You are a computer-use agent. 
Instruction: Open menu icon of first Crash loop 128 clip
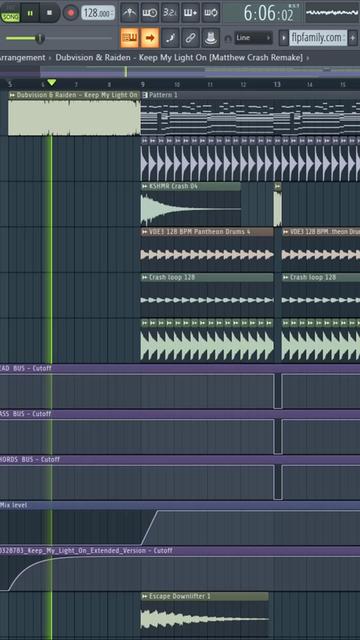(144, 278)
